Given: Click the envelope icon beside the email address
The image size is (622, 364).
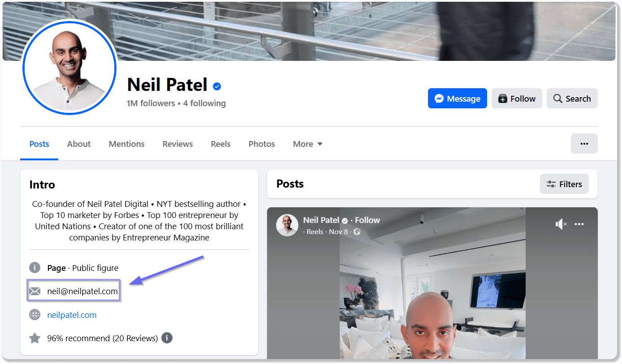Looking at the screenshot, I should [x=35, y=291].
